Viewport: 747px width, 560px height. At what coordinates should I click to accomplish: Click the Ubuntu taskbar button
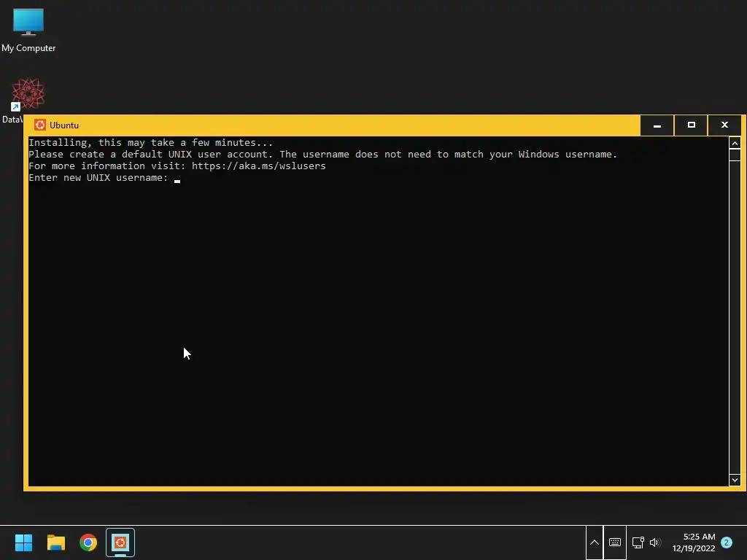(x=120, y=542)
